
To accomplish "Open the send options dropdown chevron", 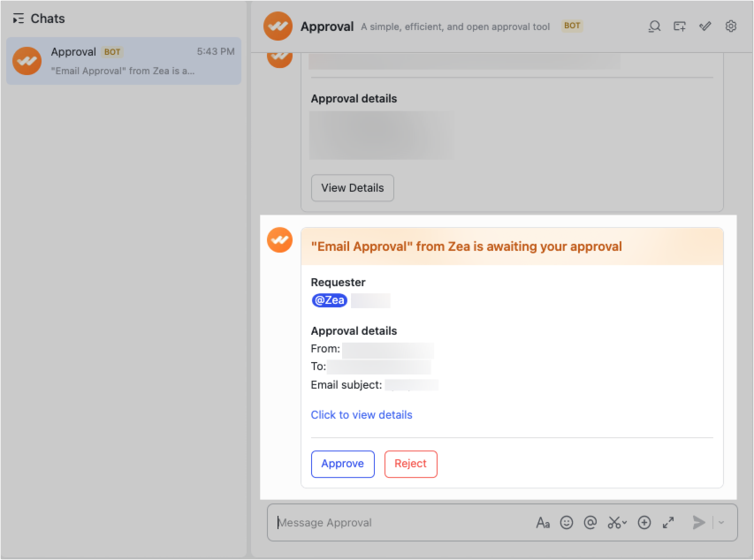I will (720, 522).
